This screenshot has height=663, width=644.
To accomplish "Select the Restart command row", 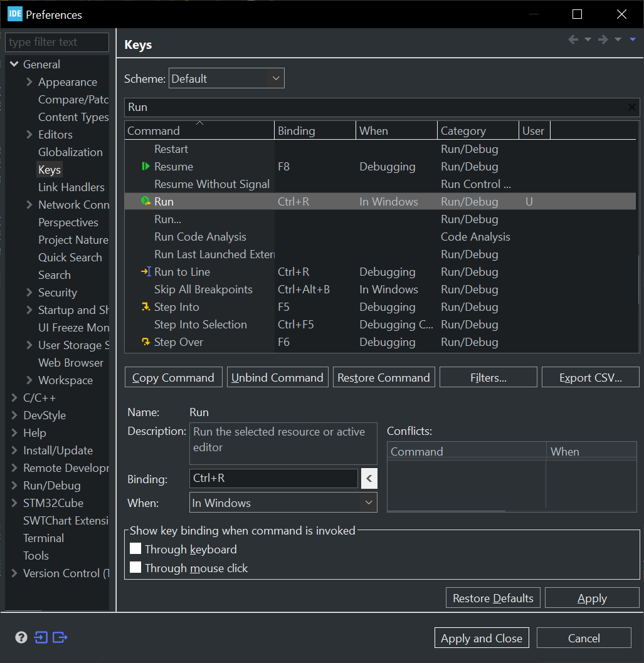I will click(x=381, y=149).
